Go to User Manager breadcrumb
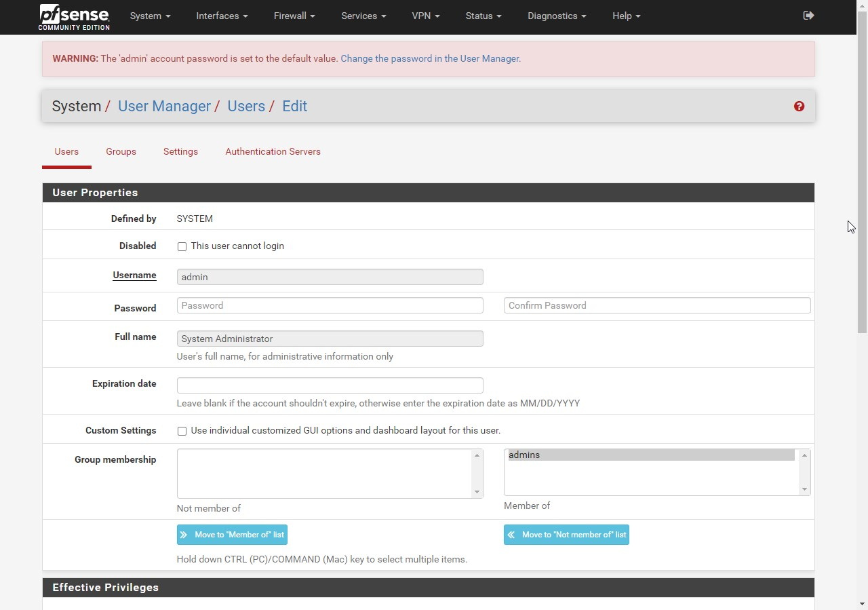 point(164,107)
